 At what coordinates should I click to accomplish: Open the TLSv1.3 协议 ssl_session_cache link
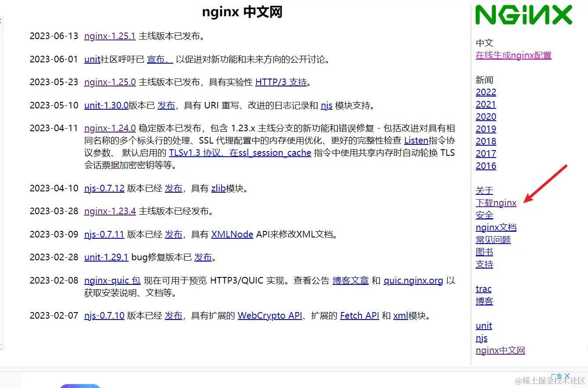click(240, 153)
